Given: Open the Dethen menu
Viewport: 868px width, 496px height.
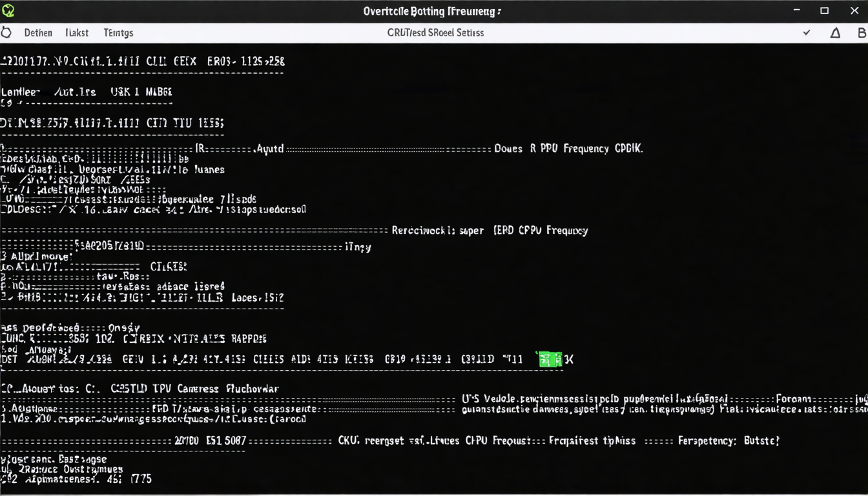Looking at the screenshot, I should [x=38, y=32].
